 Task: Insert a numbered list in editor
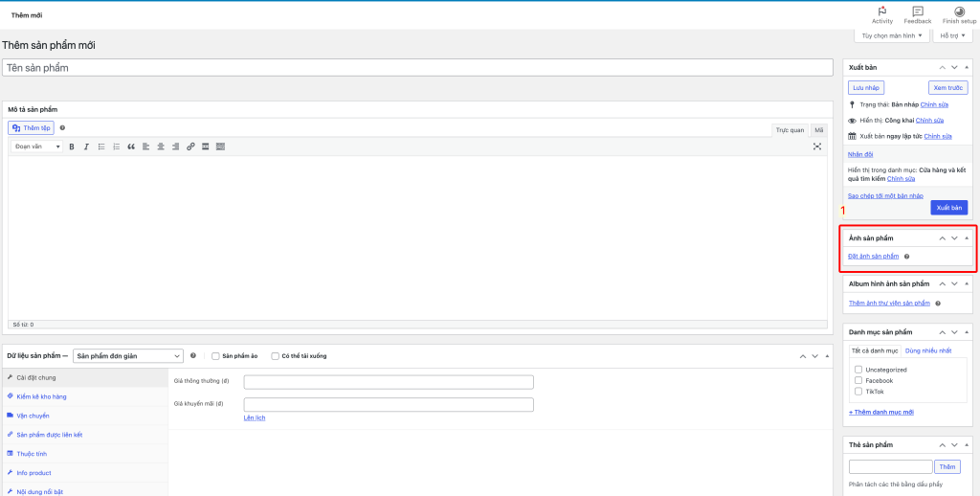[x=116, y=147]
